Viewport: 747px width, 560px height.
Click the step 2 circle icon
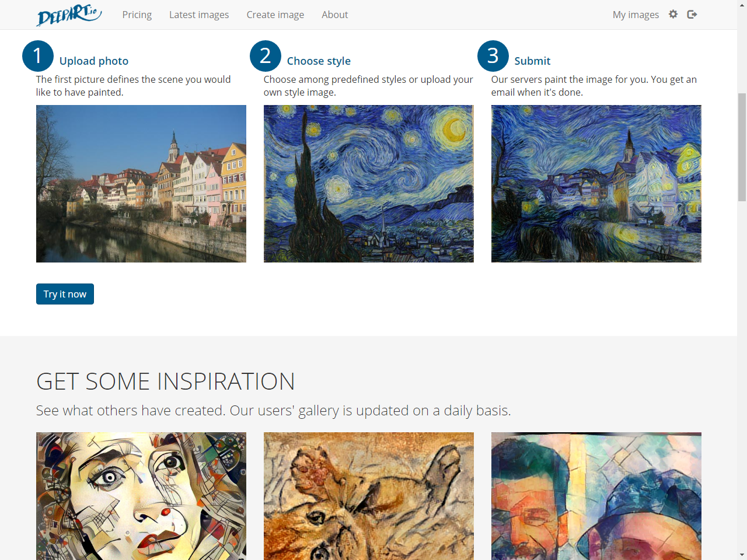pos(266,56)
